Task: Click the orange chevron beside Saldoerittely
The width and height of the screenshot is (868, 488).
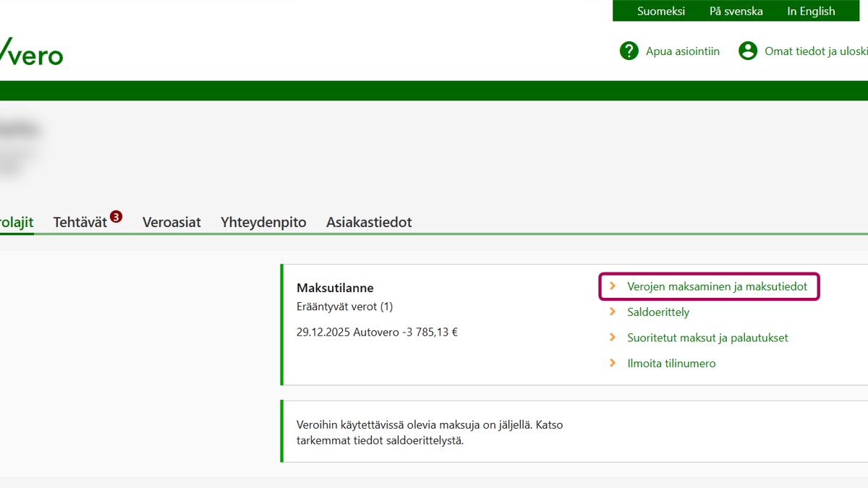Action: click(613, 312)
